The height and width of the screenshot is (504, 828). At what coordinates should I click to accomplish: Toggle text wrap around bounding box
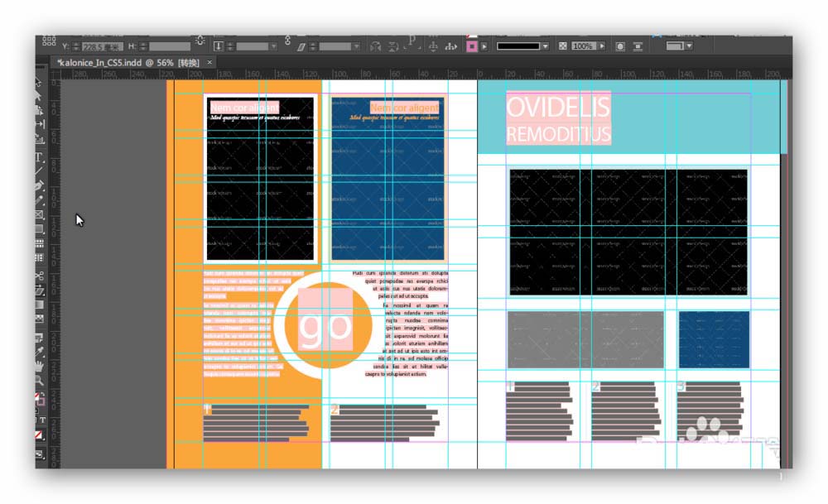(620, 46)
